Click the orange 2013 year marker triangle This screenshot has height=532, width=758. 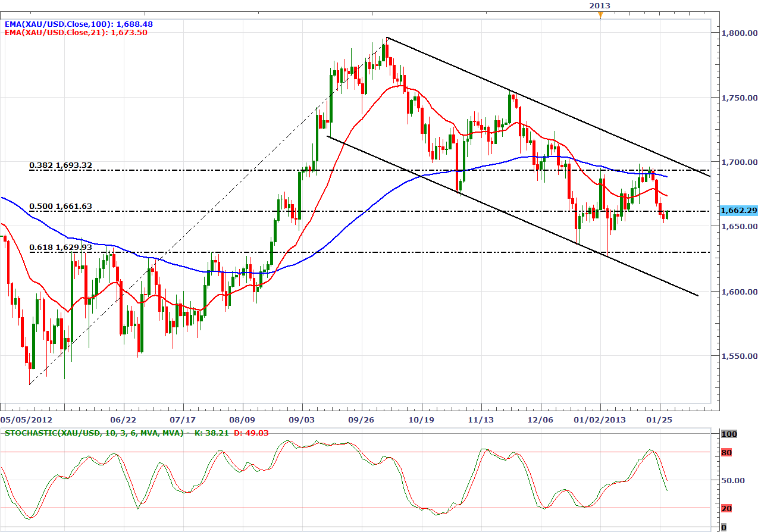pyautogui.click(x=600, y=14)
